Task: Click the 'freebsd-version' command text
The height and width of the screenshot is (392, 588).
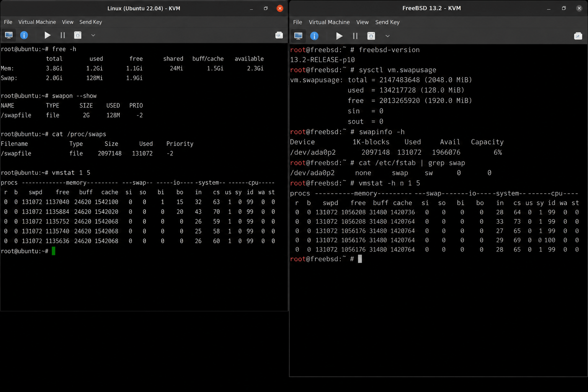Action: 389,50
